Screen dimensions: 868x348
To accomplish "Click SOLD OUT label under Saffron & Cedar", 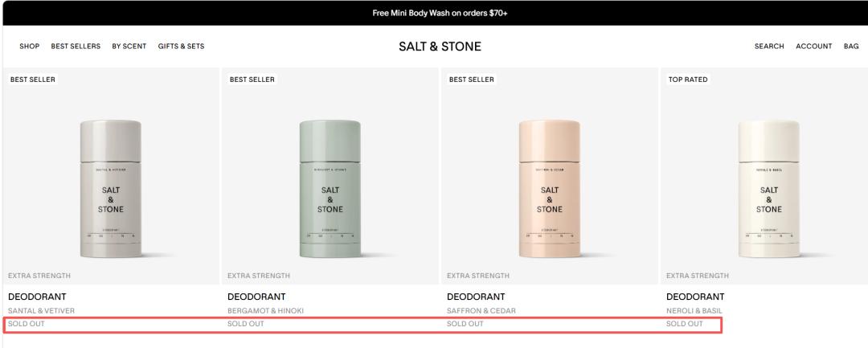I will pyautogui.click(x=465, y=324).
